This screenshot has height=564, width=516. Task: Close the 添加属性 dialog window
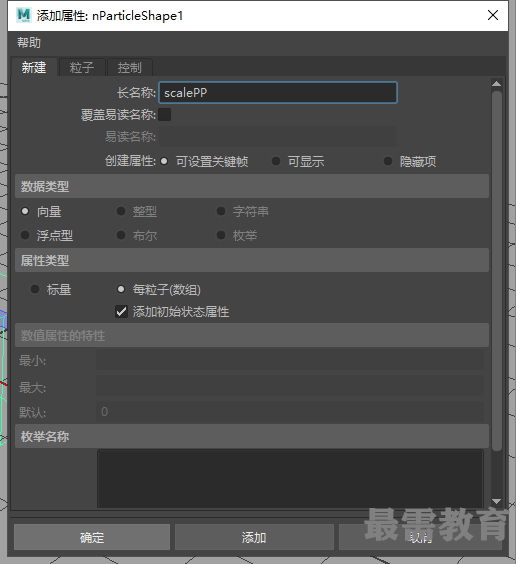493,15
